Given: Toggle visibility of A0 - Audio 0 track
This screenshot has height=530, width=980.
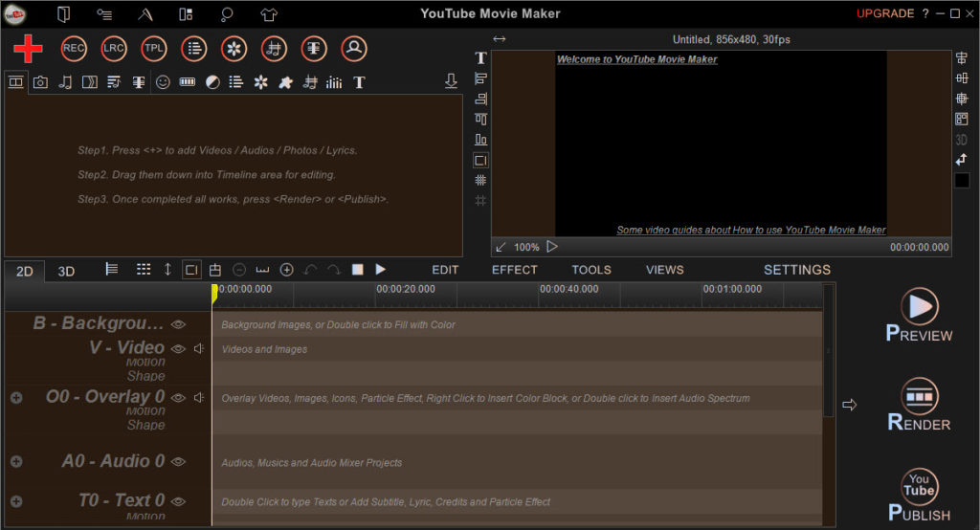Looking at the screenshot, I should point(178,461).
